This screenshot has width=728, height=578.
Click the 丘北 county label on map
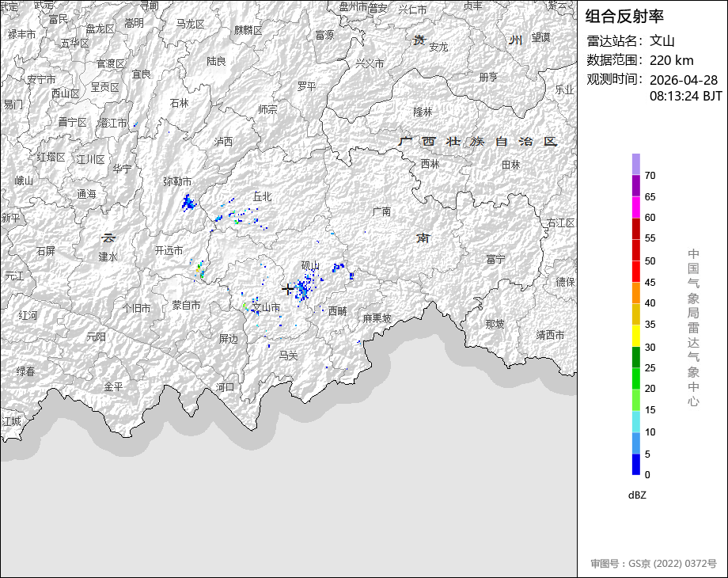click(x=262, y=196)
